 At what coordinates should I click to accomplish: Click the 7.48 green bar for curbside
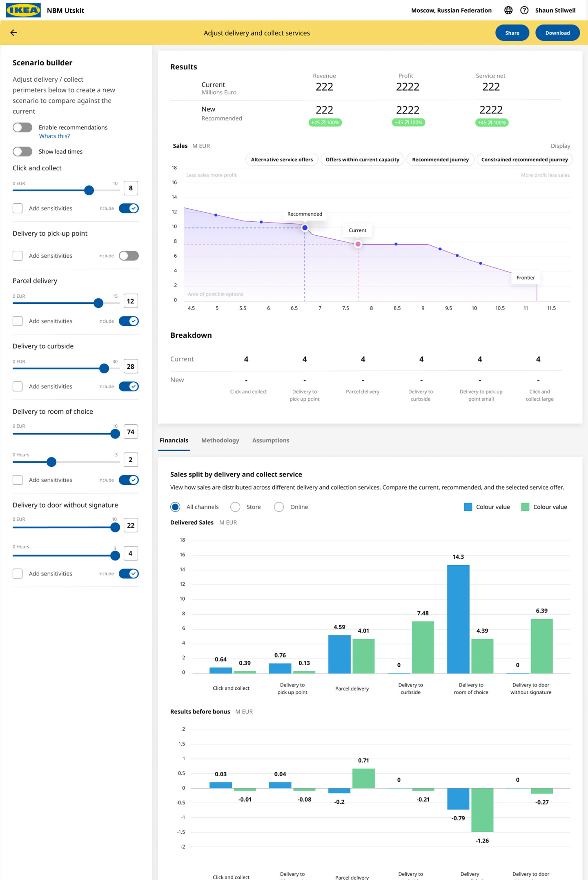tap(423, 647)
